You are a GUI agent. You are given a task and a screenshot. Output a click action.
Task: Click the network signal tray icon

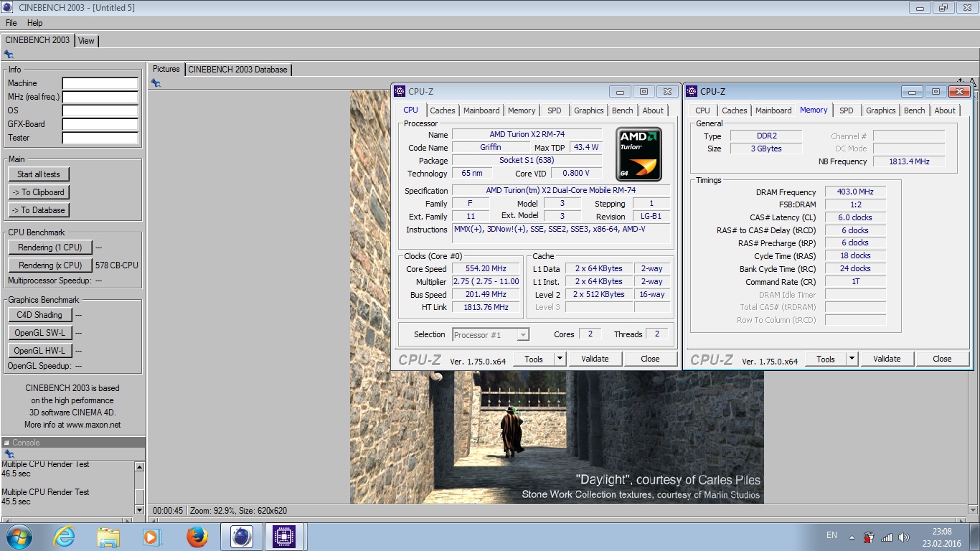(x=886, y=537)
